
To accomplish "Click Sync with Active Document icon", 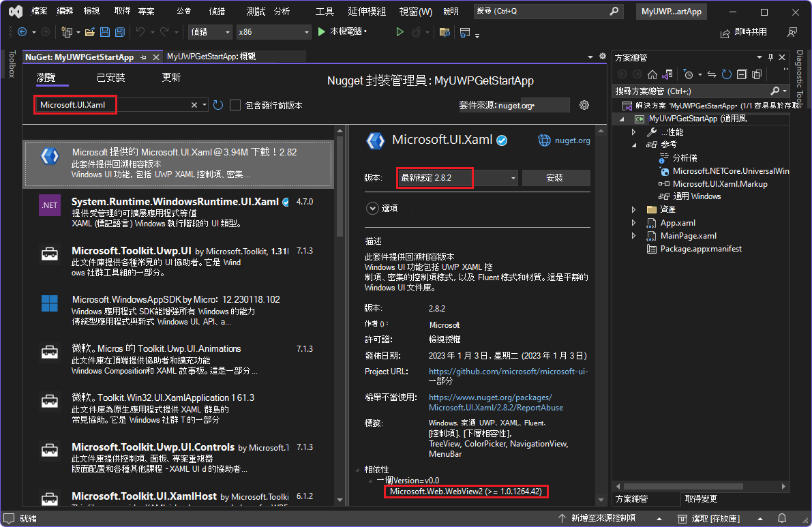I will pos(712,74).
